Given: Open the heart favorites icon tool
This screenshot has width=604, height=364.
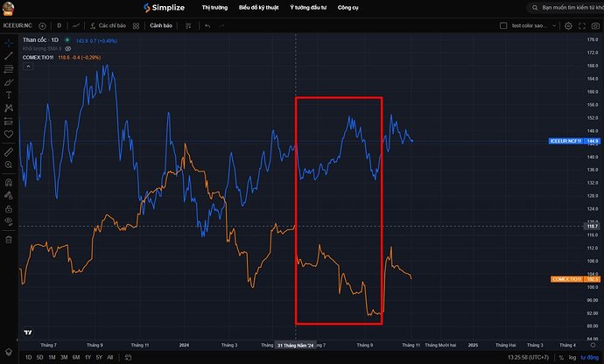Looking at the screenshot, I should pos(9,134).
